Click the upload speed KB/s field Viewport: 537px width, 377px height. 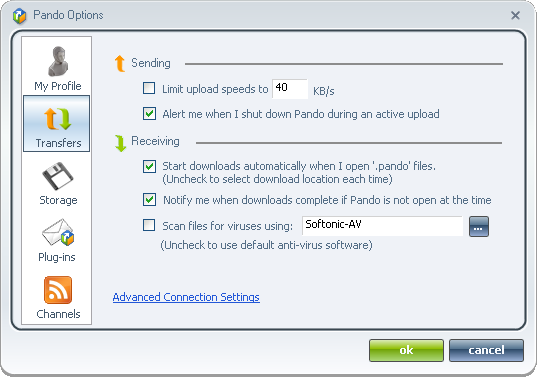point(290,89)
